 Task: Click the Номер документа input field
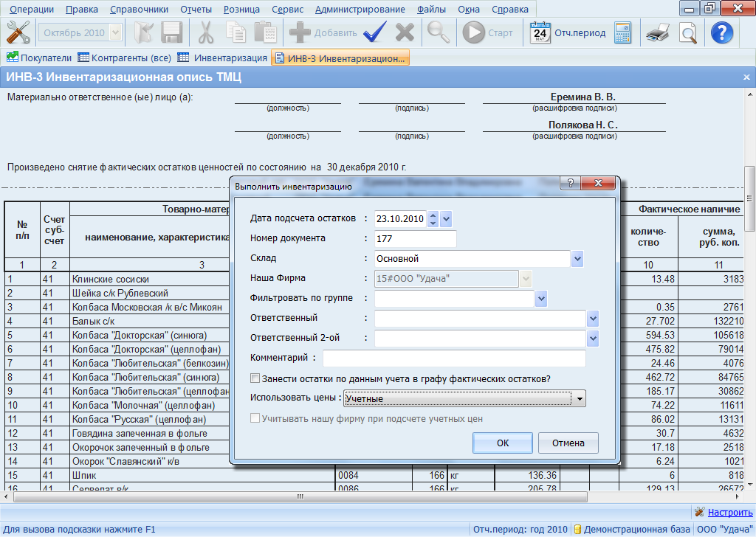point(415,239)
